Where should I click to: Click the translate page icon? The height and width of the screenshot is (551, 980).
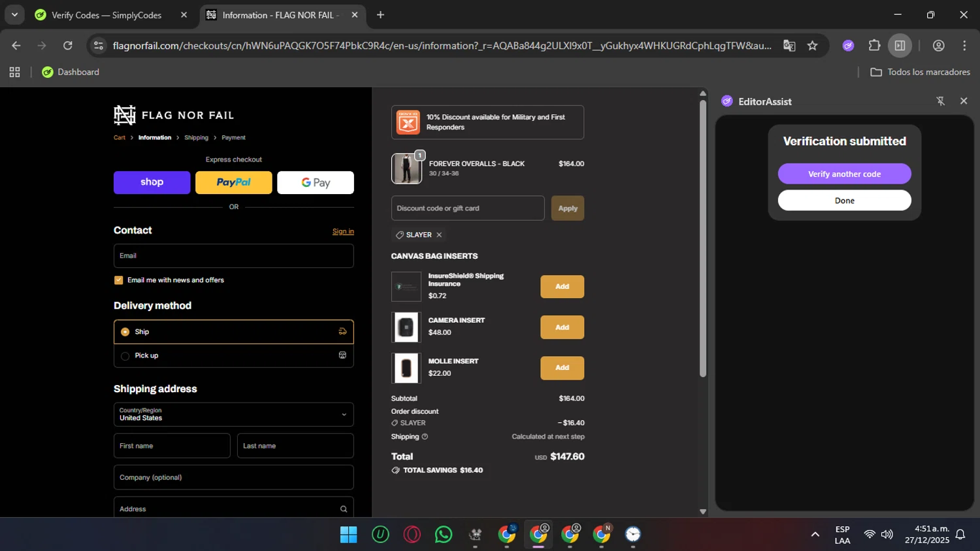(x=789, y=46)
